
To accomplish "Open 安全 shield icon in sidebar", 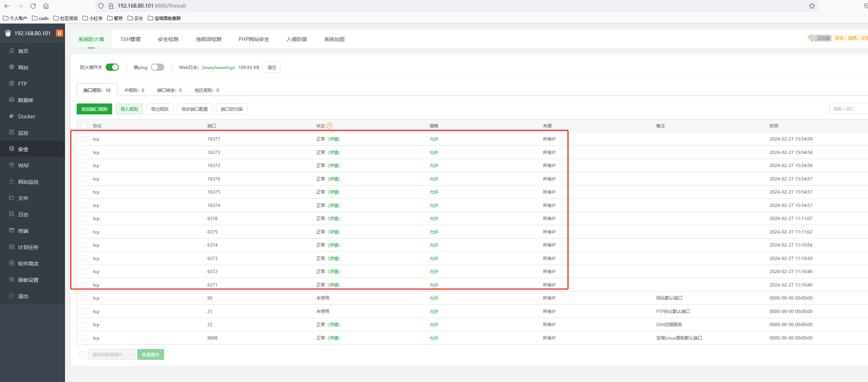I will pos(12,149).
